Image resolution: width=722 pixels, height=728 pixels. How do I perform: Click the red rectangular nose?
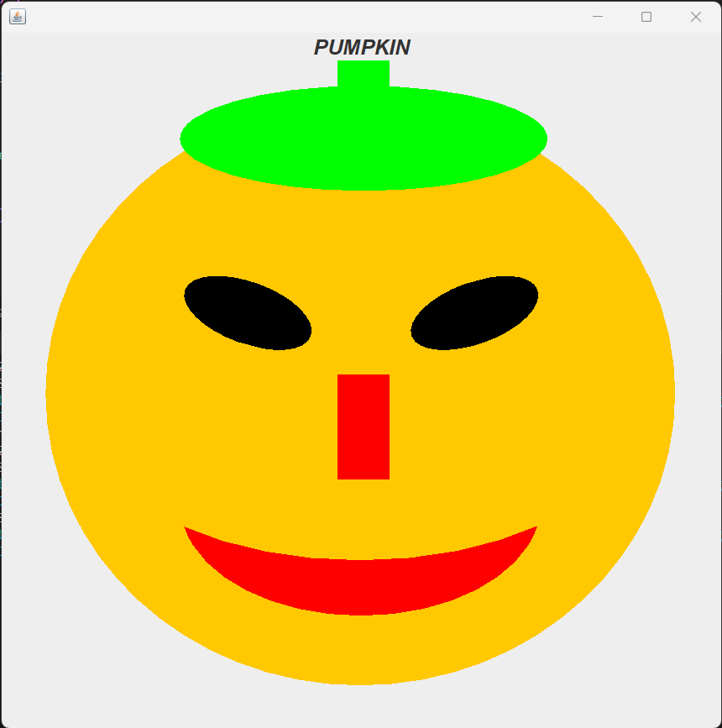pyautogui.click(x=363, y=426)
